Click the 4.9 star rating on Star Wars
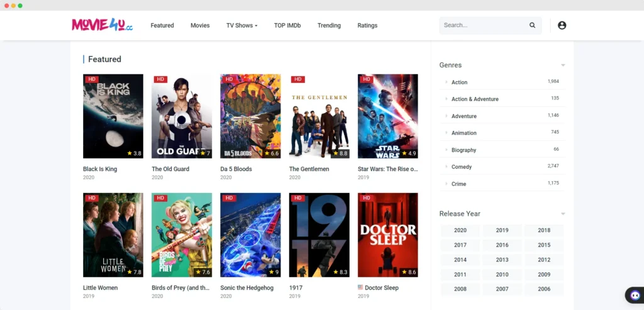The image size is (644, 310). click(x=409, y=153)
